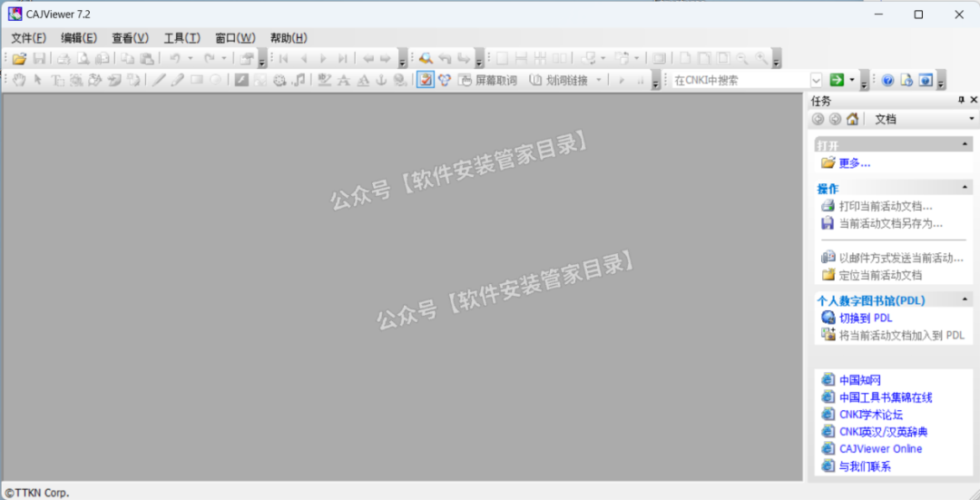Screen dimensions: 980x500
Task: Click the Save floppy disk icon
Action: (x=39, y=59)
